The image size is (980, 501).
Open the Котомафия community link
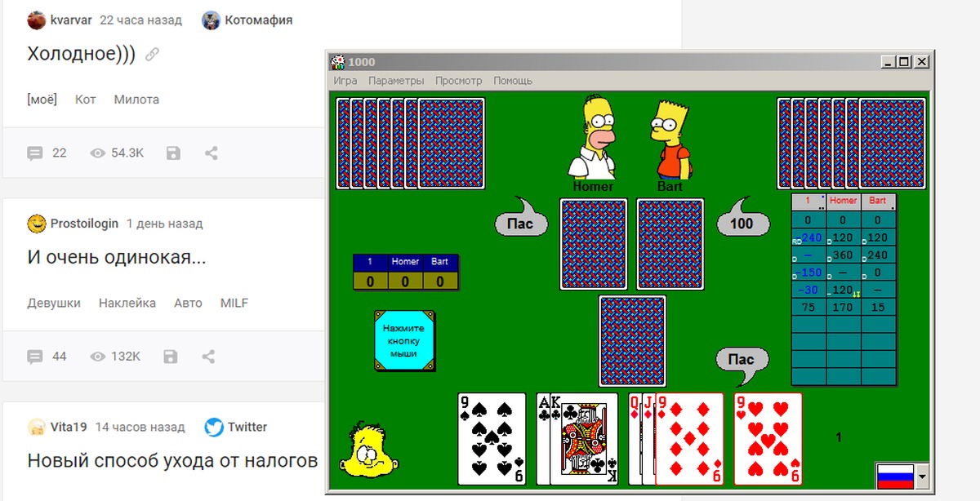tap(258, 20)
